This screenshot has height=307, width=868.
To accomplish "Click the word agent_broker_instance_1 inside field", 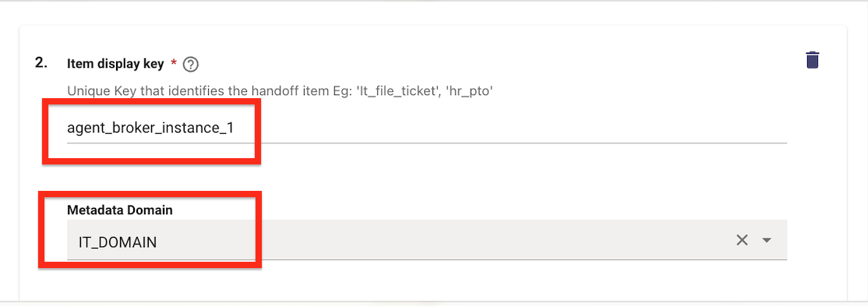I will tap(150, 129).
